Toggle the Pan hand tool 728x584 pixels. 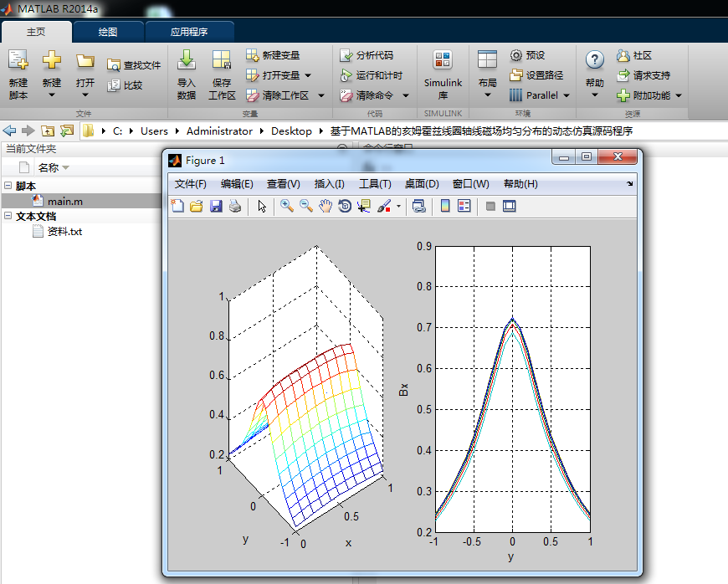click(326, 206)
